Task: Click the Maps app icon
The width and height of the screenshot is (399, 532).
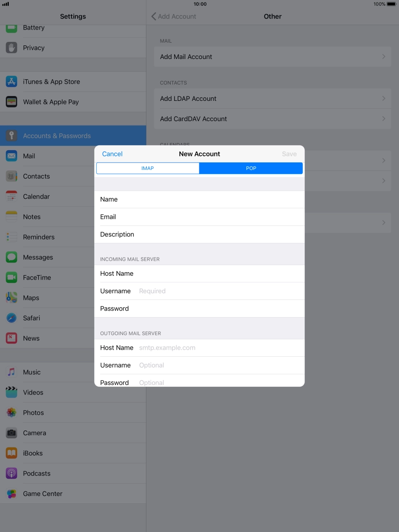Action: pos(11,298)
